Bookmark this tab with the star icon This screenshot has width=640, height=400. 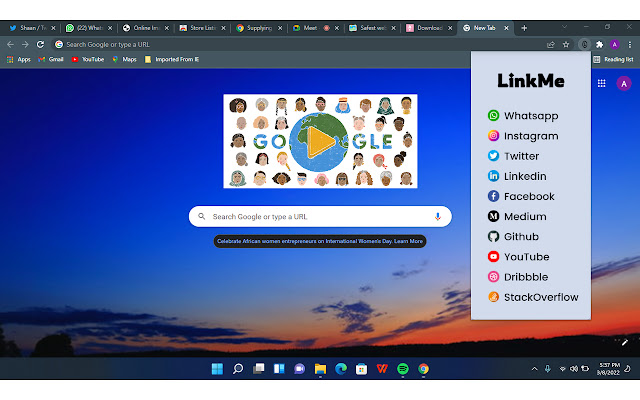point(566,44)
